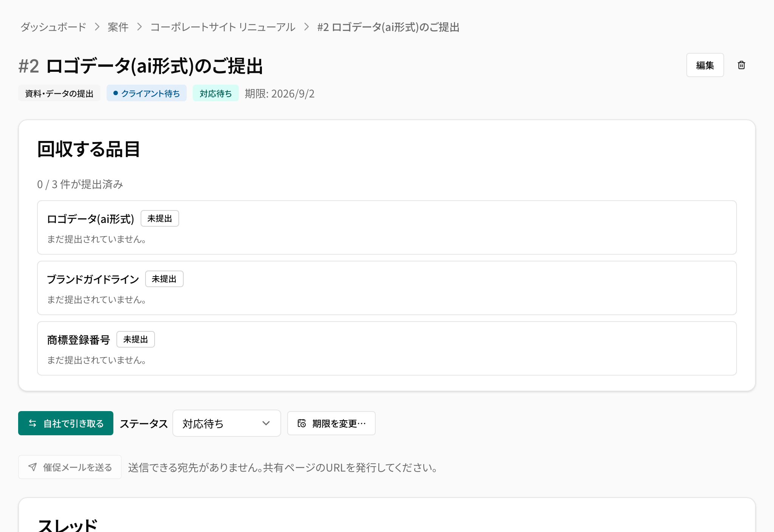Click 未提出 badge next to ブランドガイドライン
Viewport: 774px width, 532px height.
[164, 279]
